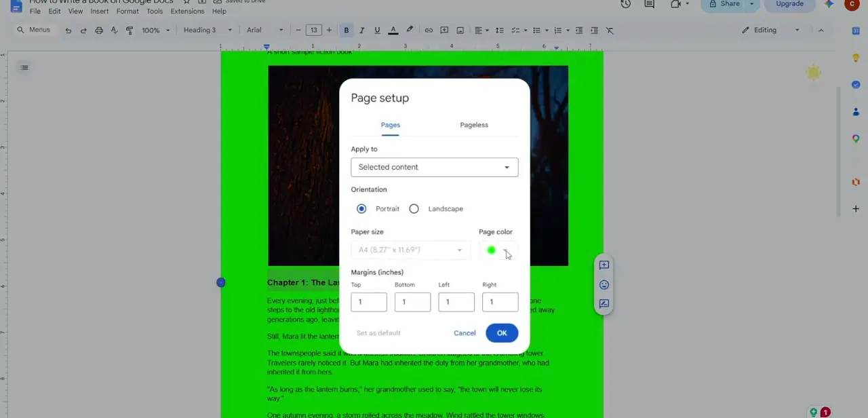868x418 pixels.
Task: Open version history clock icon
Action: tap(625, 4)
